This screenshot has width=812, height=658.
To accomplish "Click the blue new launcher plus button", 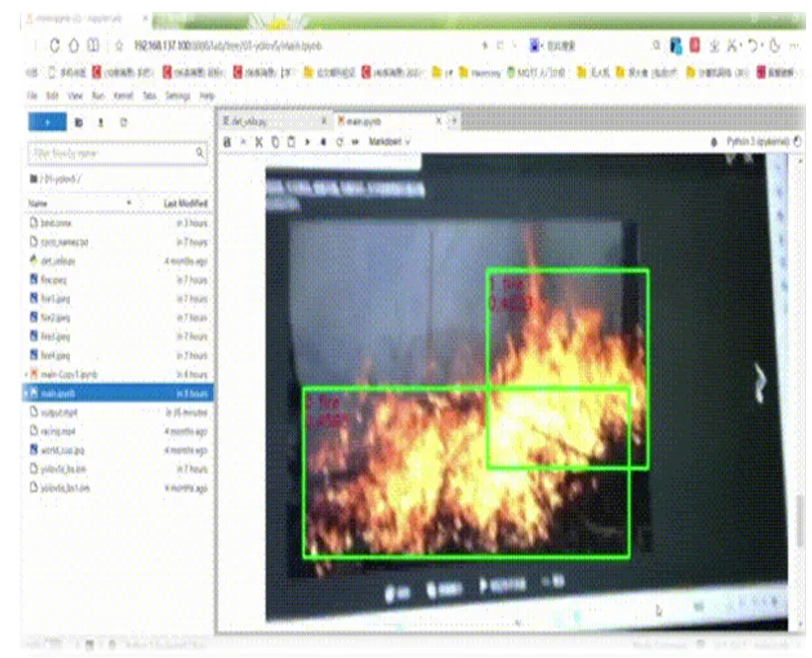I will point(46,122).
